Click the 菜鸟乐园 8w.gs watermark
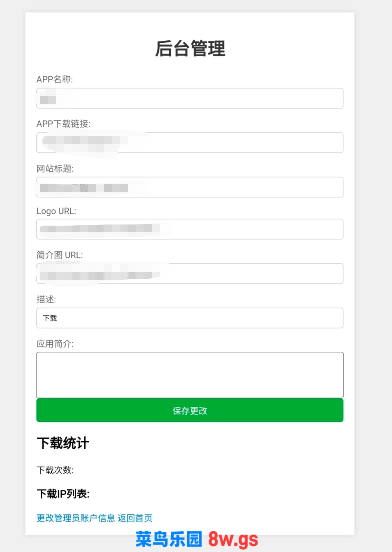Screen dimensions: 392x552 pyautogui.click(x=196, y=540)
